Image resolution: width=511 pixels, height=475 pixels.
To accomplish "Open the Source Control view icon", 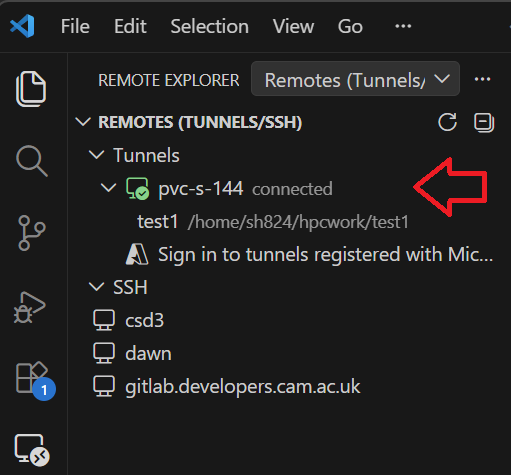I will click(32, 233).
